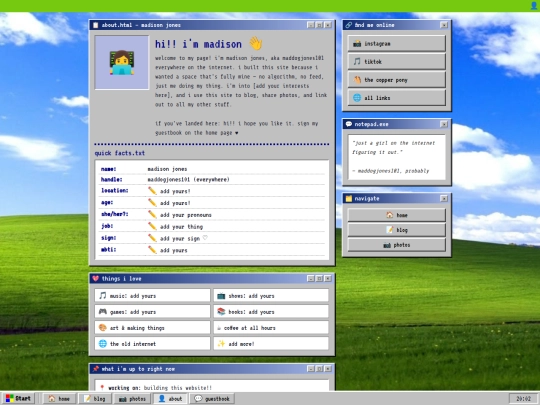Click 'add your thing' job text

pyautogui.click(x=181, y=227)
